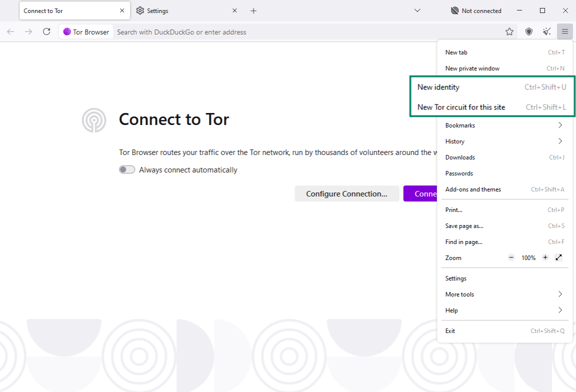Click the 100% zoom level control
This screenshot has height=392, width=576.
click(x=528, y=257)
